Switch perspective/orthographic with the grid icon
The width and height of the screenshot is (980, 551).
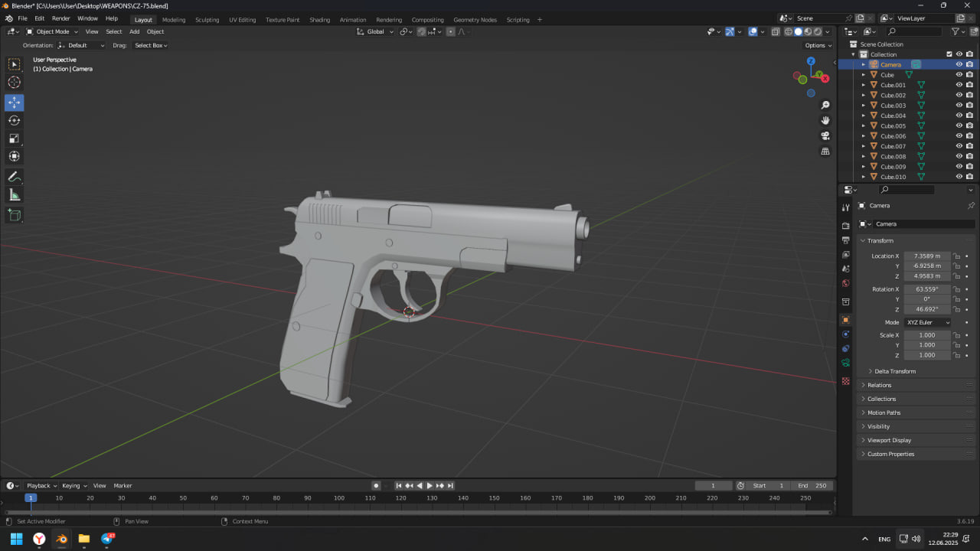coord(825,152)
